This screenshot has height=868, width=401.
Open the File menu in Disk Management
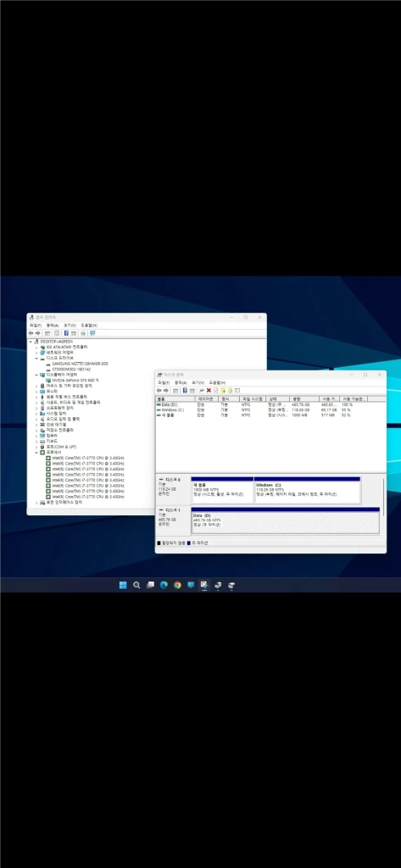coord(164,382)
